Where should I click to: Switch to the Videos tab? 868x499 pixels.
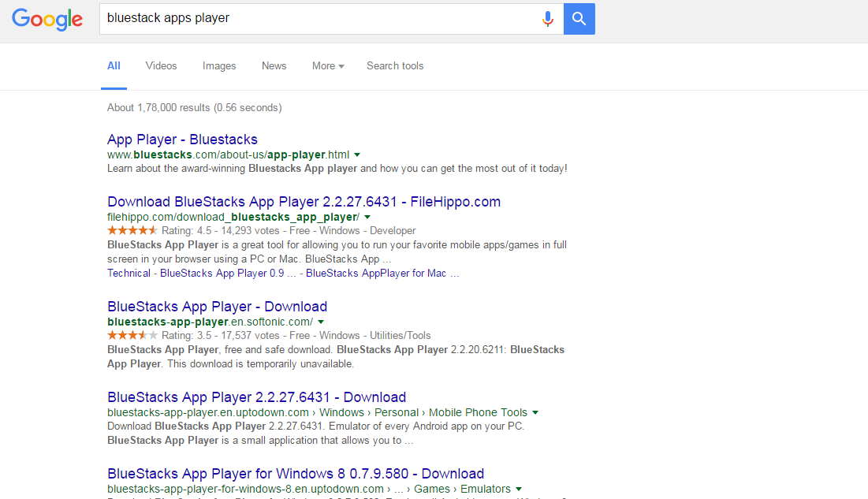(x=161, y=66)
